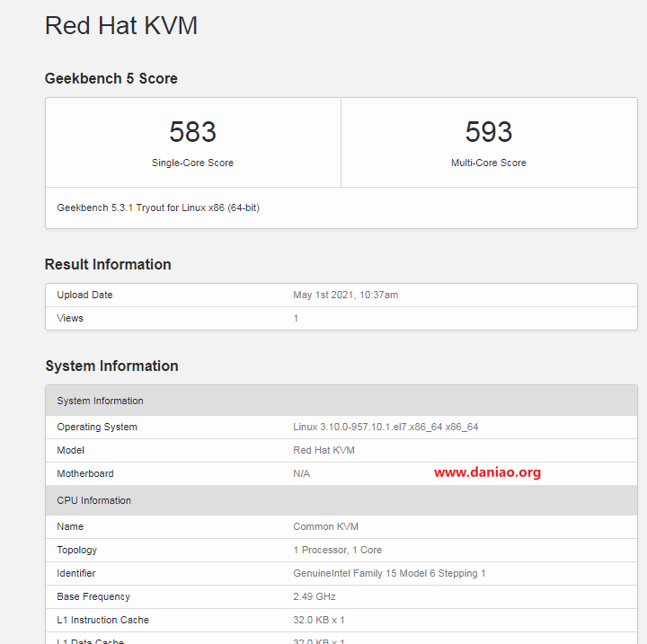Select the 1 Processor, 1 Core value
647x644 pixels.
click(x=338, y=550)
